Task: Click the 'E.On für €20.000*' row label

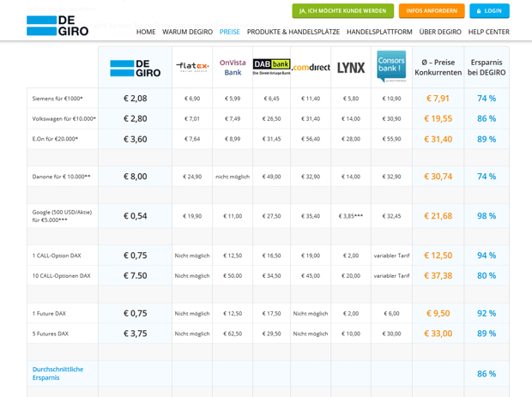Action: pos(55,139)
